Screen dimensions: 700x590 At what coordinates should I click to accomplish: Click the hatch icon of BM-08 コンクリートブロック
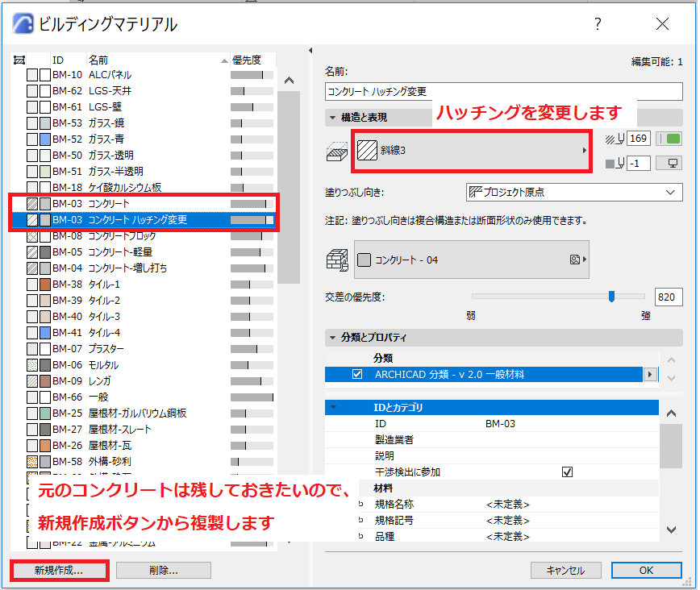click(x=32, y=236)
